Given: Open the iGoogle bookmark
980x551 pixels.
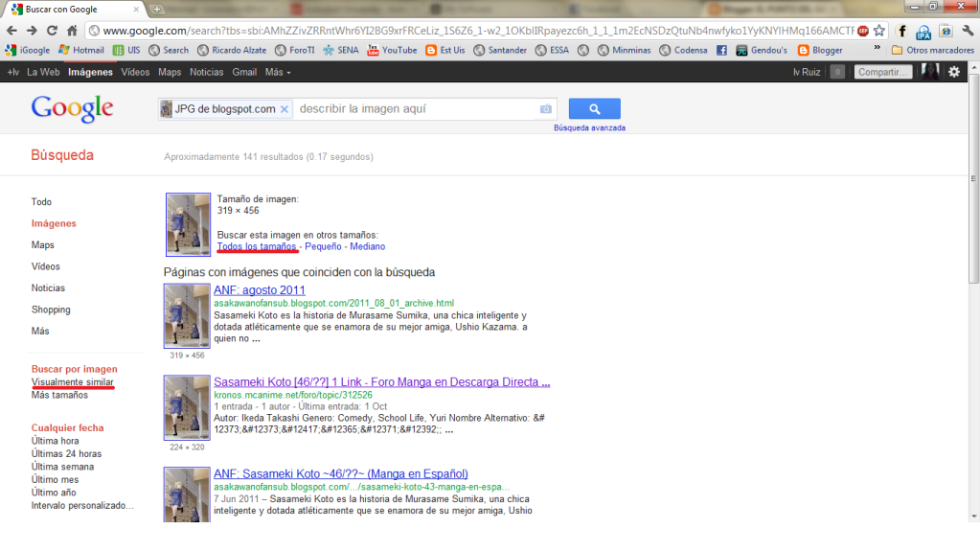Looking at the screenshot, I should pyautogui.click(x=28, y=50).
